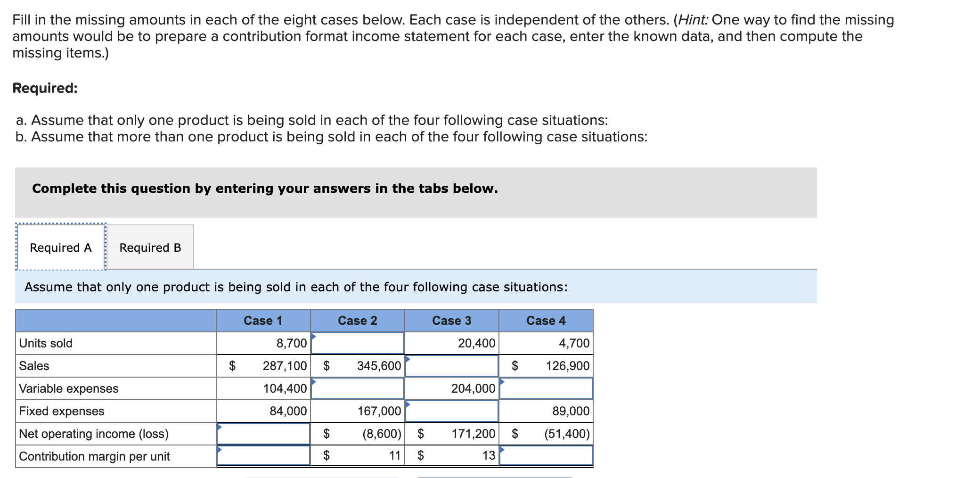Click the Contribution margin per unit input for Case 1

pyautogui.click(x=262, y=456)
